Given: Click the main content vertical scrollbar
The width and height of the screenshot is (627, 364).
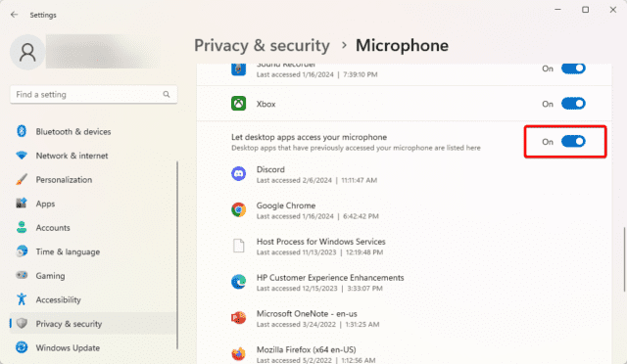Looking at the screenshot, I should pos(624,259).
